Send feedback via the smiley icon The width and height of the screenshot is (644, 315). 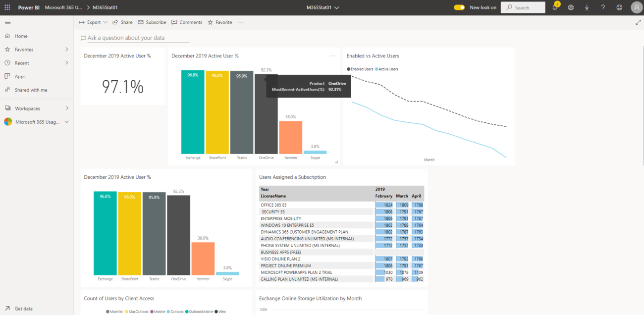(x=619, y=7)
